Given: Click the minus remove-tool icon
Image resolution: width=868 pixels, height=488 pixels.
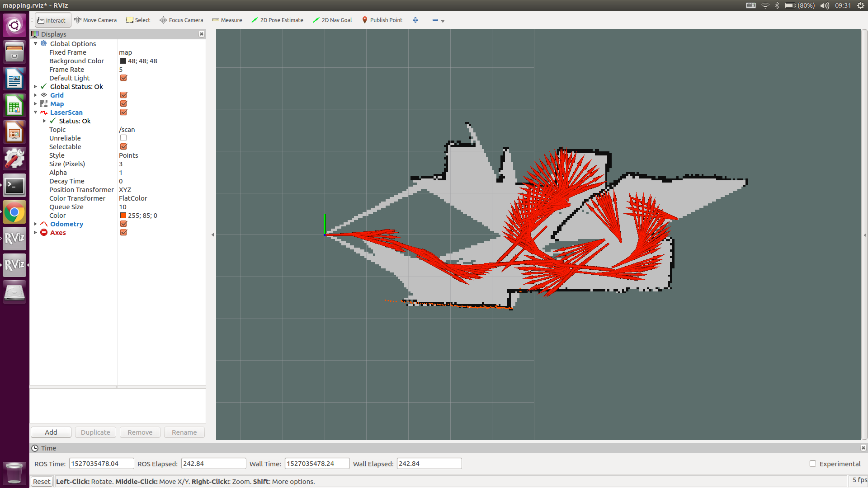Looking at the screenshot, I should click(x=435, y=20).
